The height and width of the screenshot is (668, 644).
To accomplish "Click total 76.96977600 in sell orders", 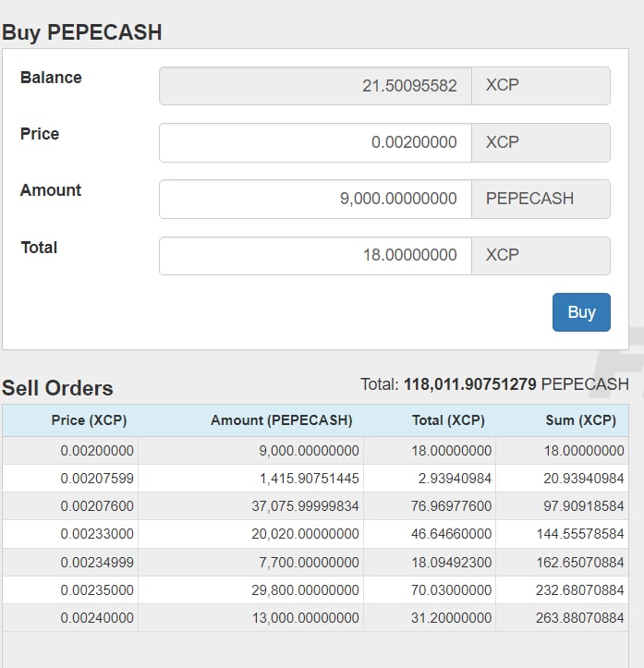I will [x=452, y=506].
